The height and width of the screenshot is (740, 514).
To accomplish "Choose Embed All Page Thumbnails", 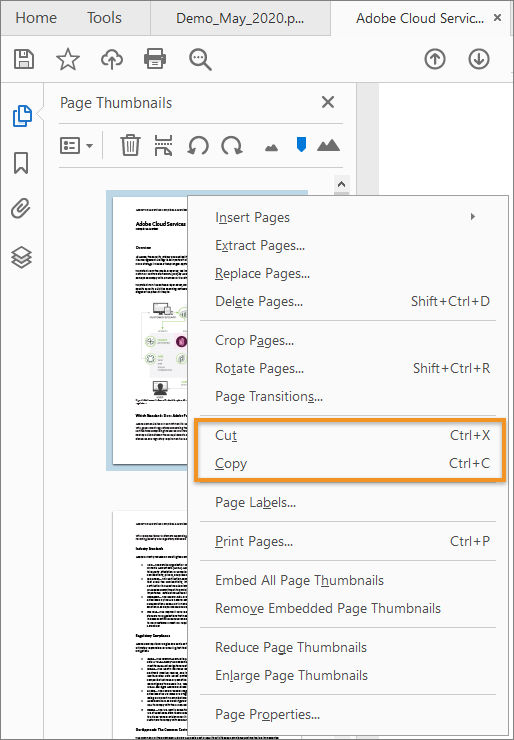I will (348, 580).
